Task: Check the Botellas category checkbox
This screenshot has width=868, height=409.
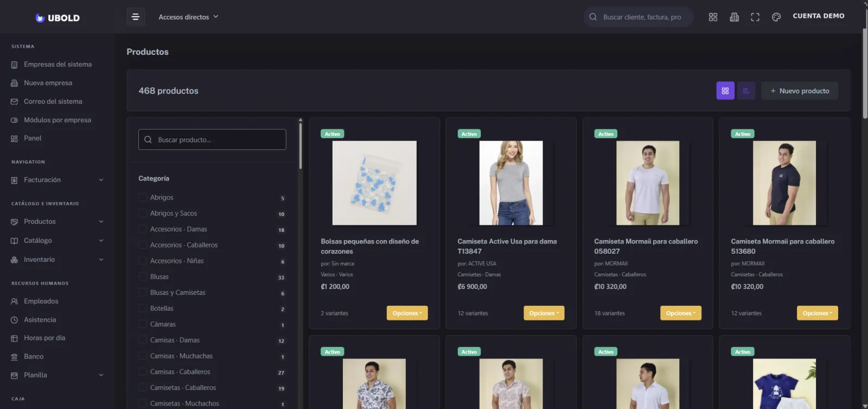Action: pos(143,308)
